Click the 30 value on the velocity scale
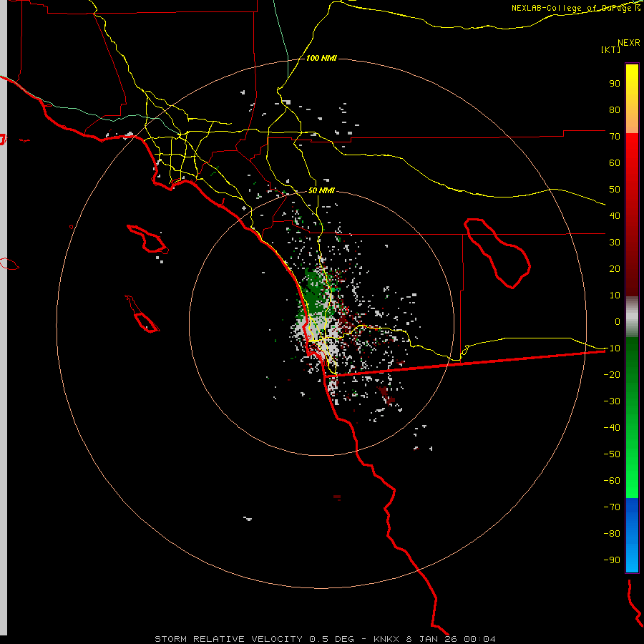Viewport: 644px width, 644px height. 615,243
